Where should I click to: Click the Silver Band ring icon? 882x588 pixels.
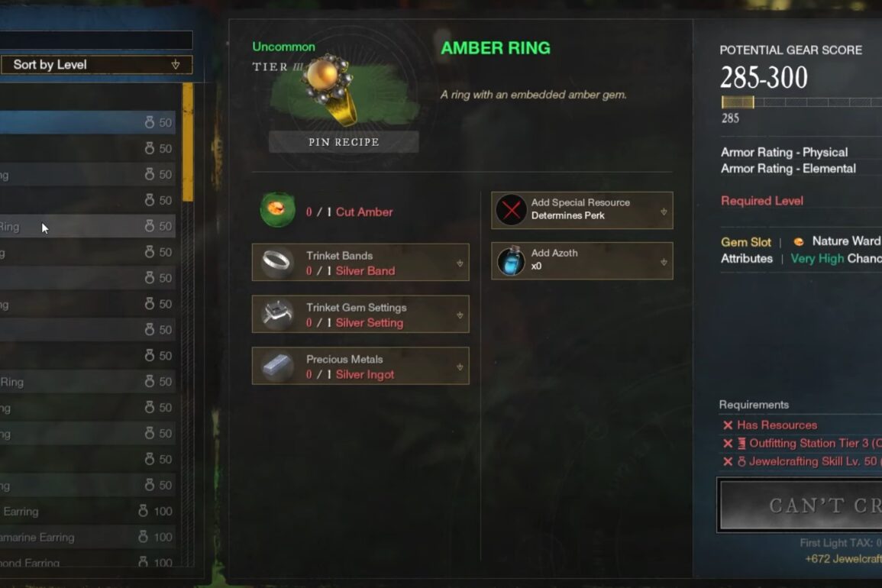[276, 262]
